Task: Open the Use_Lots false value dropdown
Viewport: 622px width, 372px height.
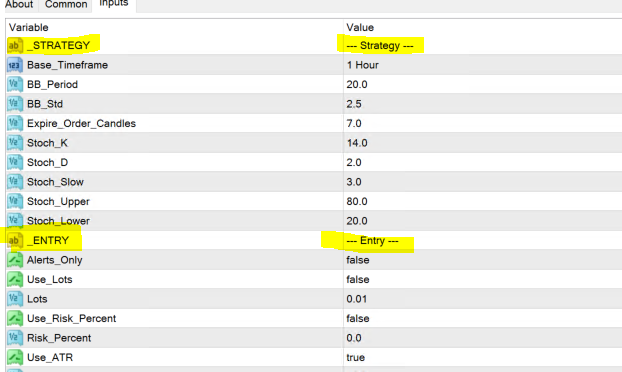Action: pos(482,279)
